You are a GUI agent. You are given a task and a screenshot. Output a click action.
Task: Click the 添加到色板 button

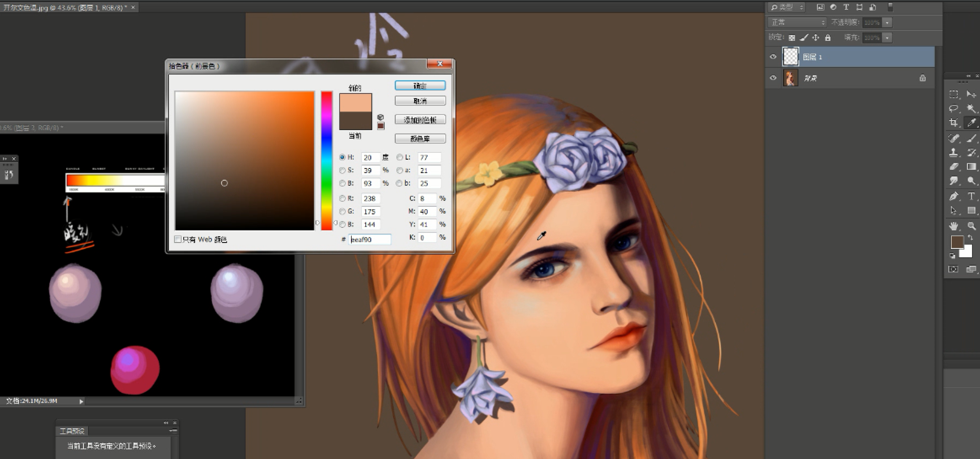420,120
